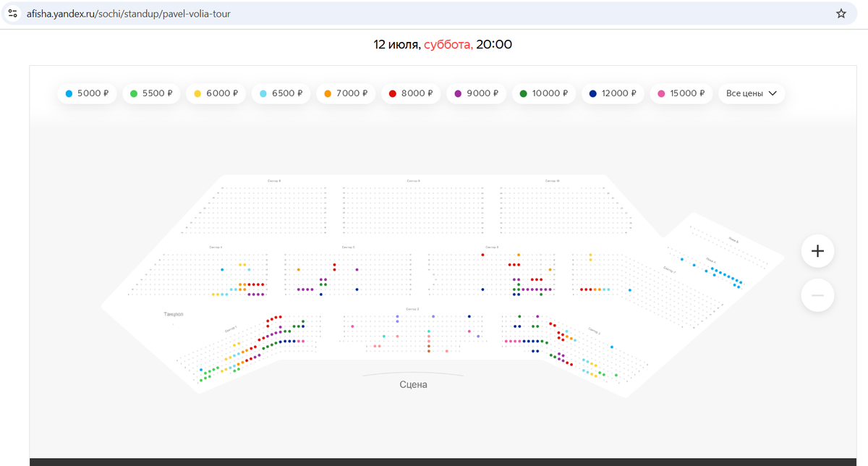Filter seats by 5000 ₽ price
The image size is (868, 466).
[x=87, y=93]
